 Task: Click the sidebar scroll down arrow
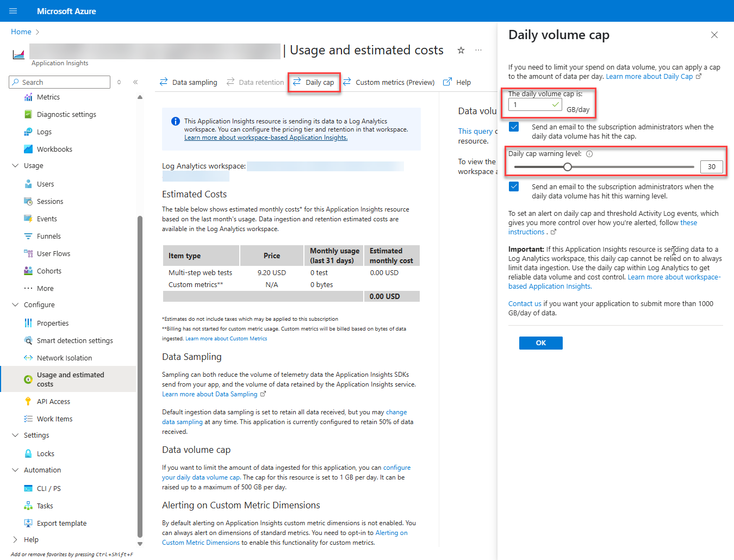(140, 544)
